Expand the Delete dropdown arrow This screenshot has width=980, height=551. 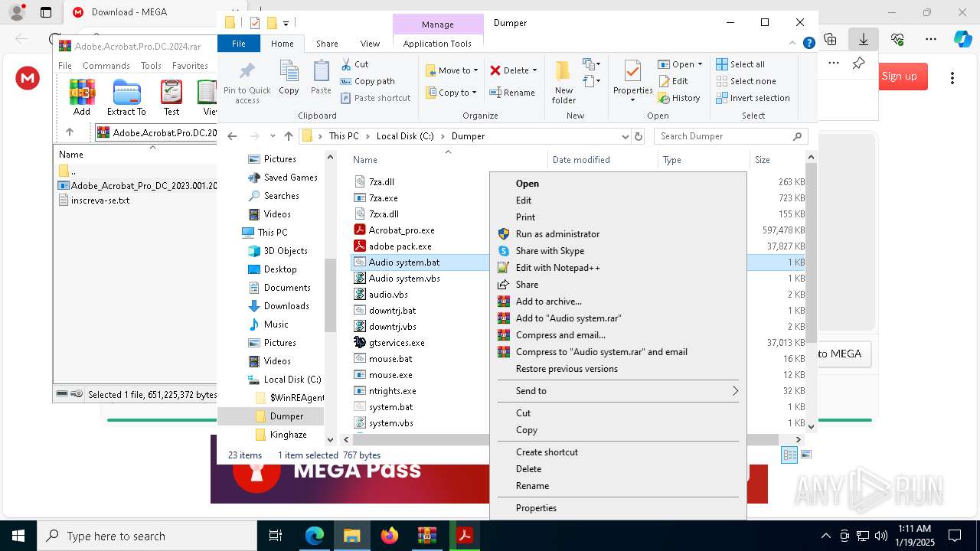pyautogui.click(x=534, y=70)
